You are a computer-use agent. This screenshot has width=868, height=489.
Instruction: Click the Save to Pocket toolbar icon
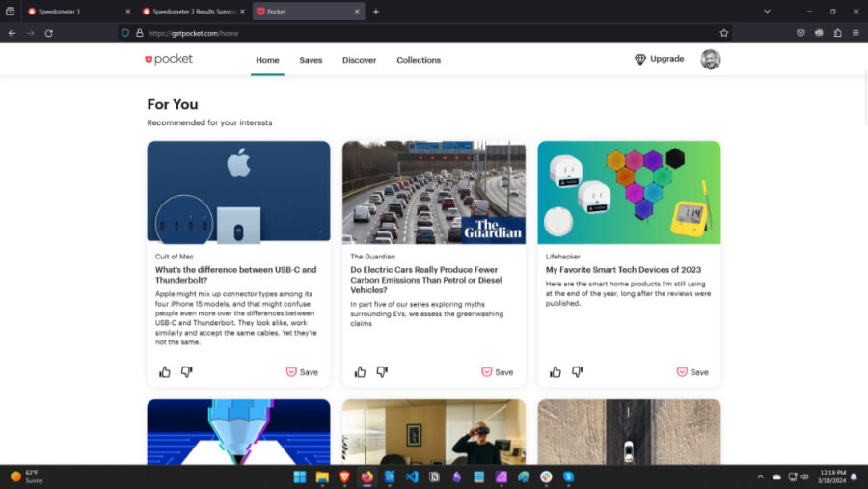(800, 33)
